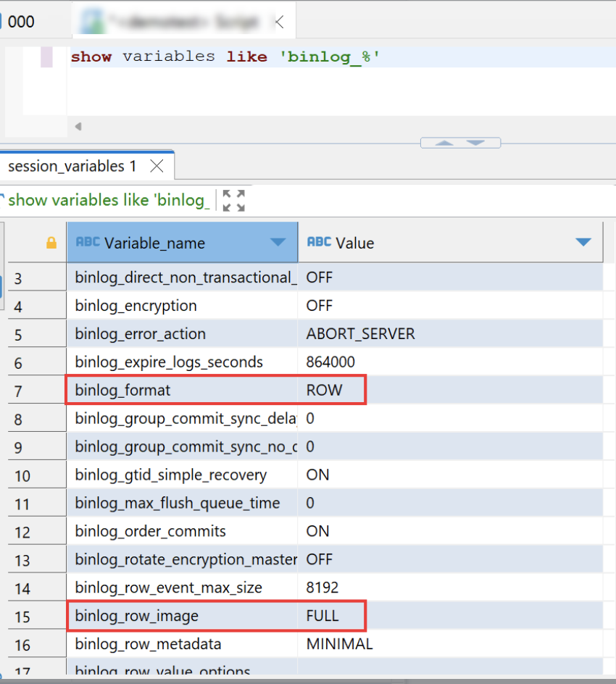Maximize the results panel view
This screenshot has height=684, width=616.
(233, 200)
